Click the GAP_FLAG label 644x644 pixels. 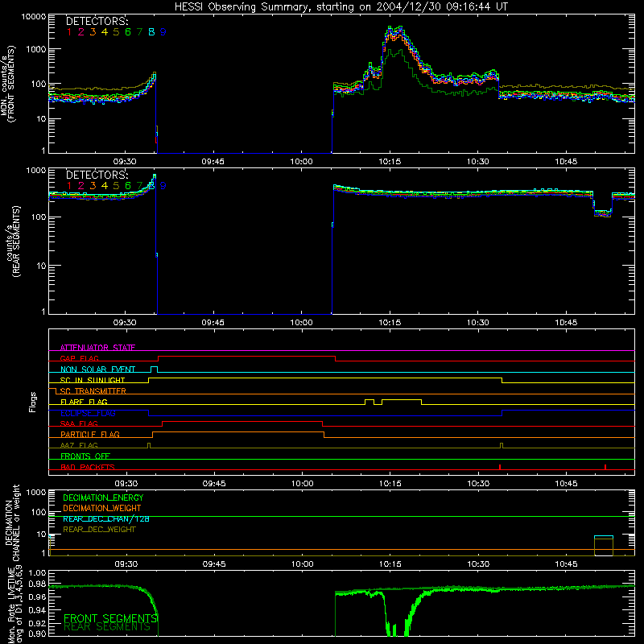(x=79, y=358)
